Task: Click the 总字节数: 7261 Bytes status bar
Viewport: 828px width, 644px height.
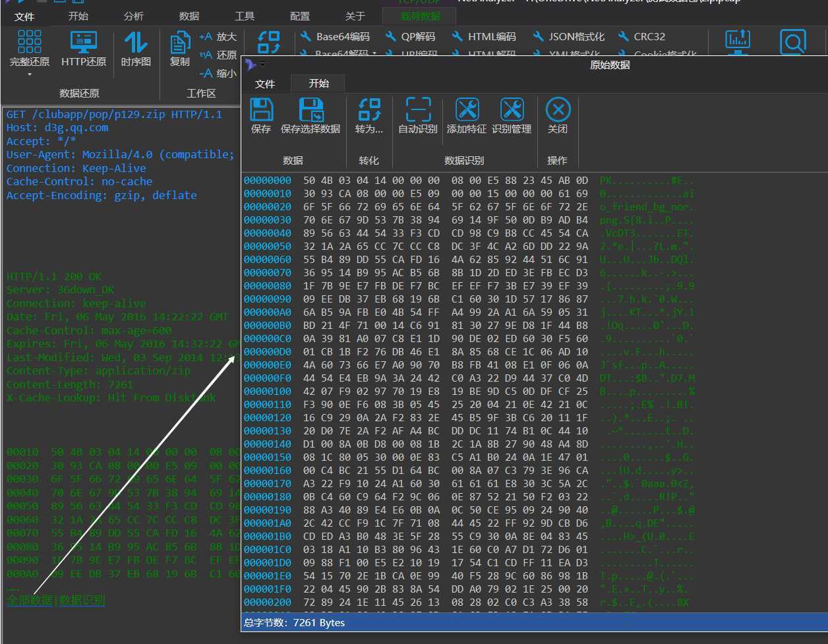Action: click(x=535, y=622)
